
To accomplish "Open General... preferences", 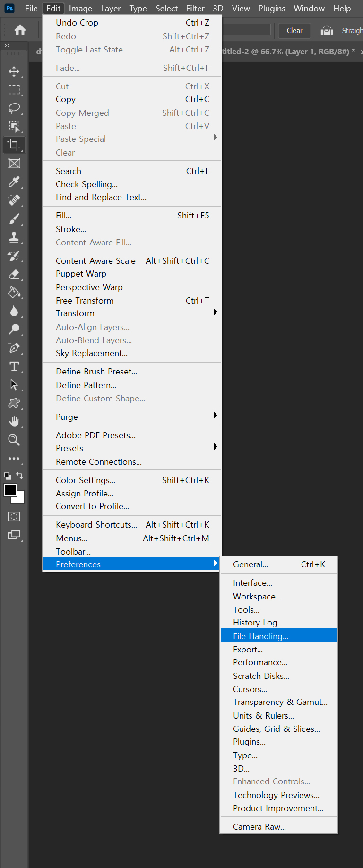I will [278, 564].
